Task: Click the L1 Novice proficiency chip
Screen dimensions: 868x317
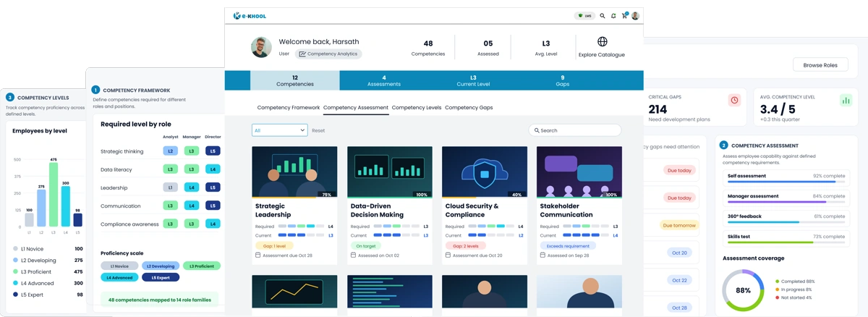Action: [119, 266]
